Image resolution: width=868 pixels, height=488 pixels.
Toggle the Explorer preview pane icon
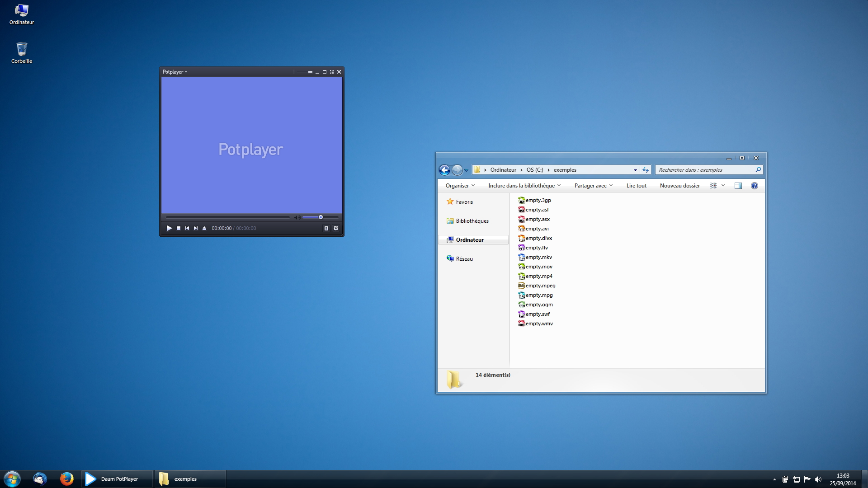point(738,186)
